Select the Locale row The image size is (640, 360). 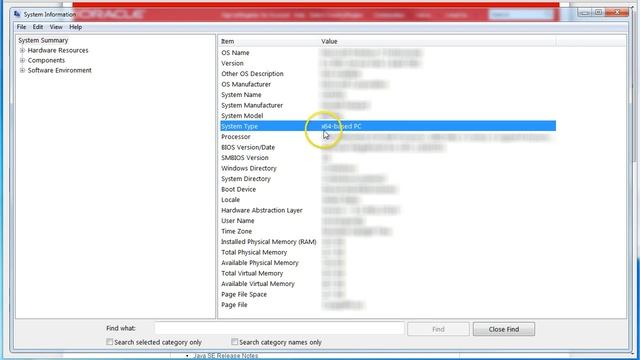388,200
